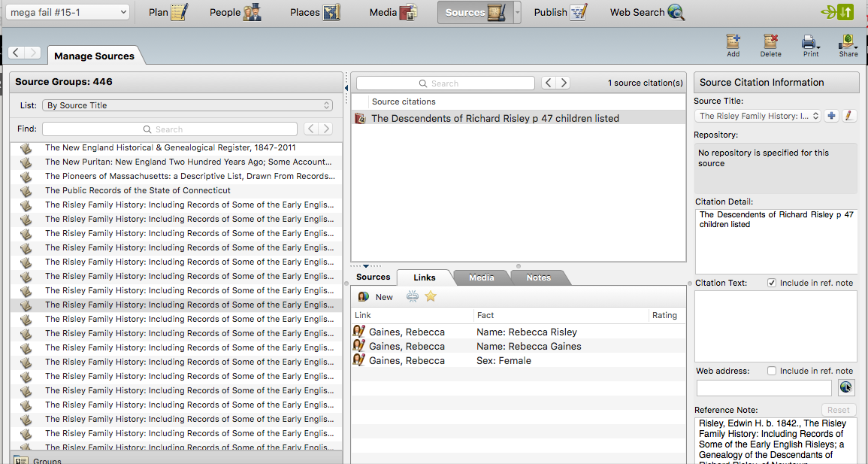Click the globe icon next to Web address

coord(846,387)
